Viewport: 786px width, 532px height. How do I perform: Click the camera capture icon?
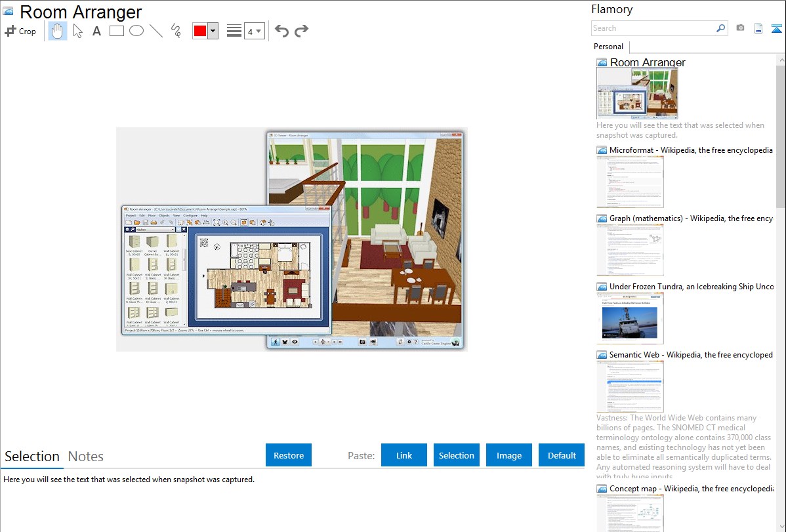740,28
